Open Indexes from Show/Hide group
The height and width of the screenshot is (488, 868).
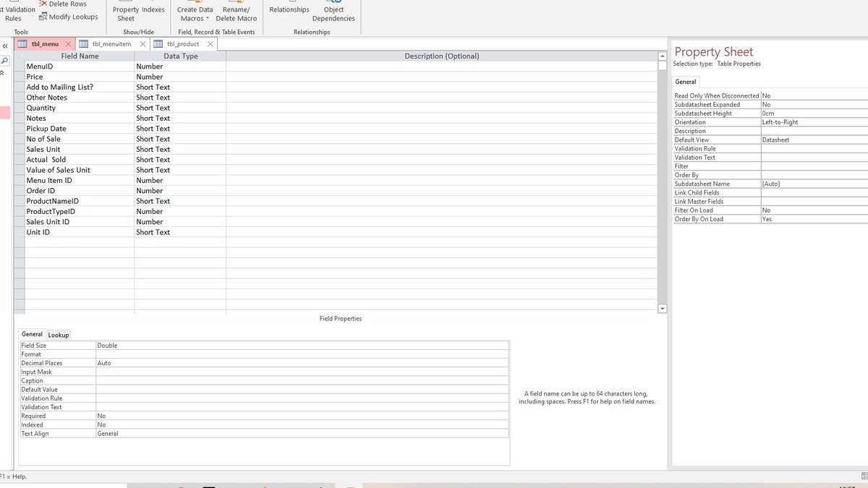(x=153, y=9)
